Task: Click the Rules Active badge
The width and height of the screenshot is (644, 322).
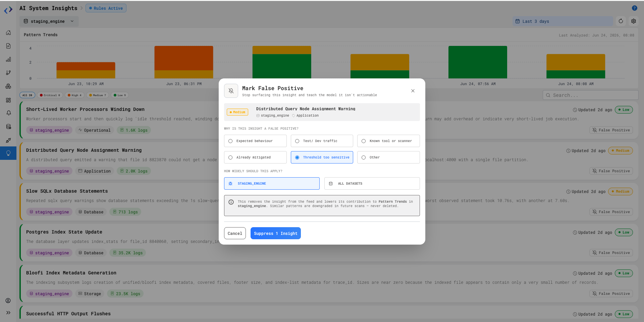Action: [x=106, y=8]
